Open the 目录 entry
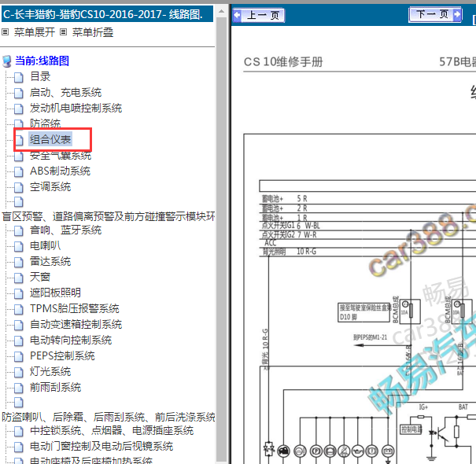The width and height of the screenshot is (476, 464). pyautogui.click(x=40, y=76)
